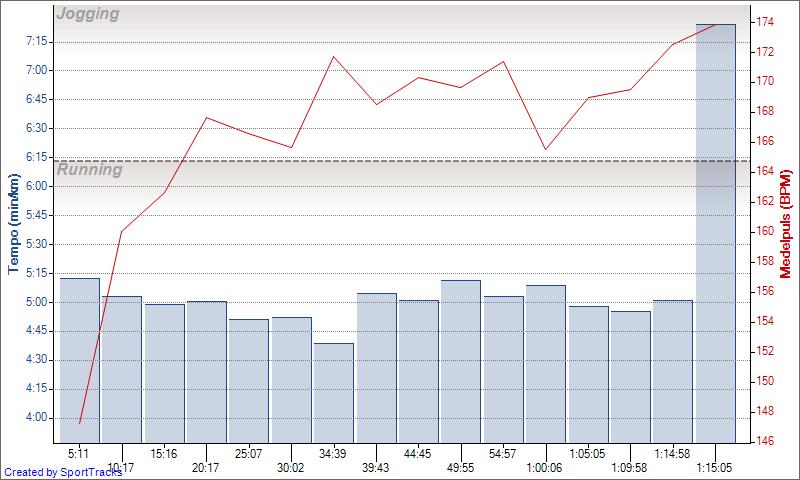The image size is (800, 480).
Task: Select the "Running" zone label
Action: coord(90,170)
